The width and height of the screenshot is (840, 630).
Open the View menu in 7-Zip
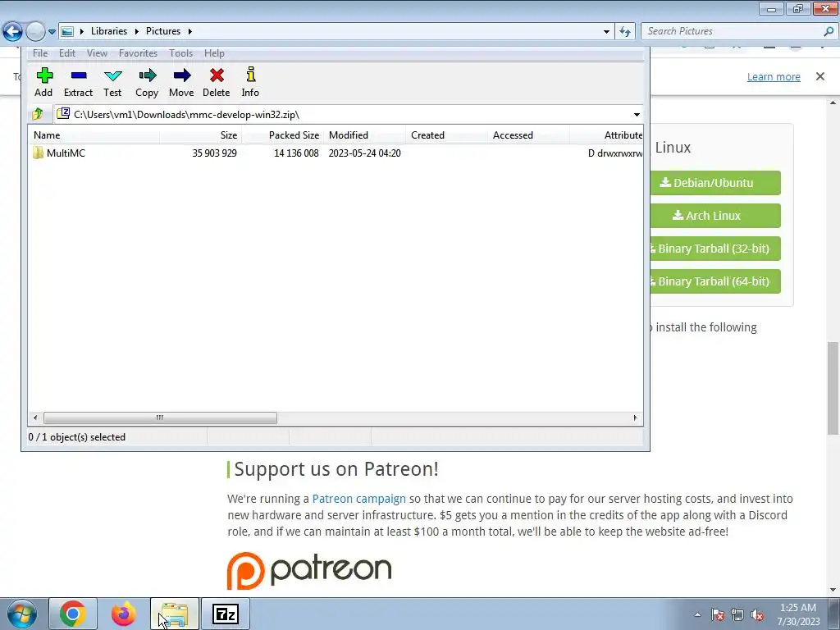[x=97, y=53]
